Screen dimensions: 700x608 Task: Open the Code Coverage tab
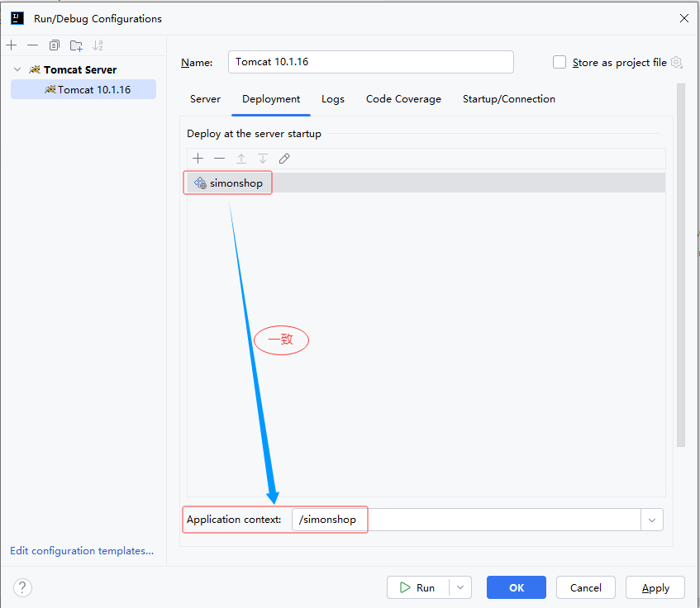(403, 99)
